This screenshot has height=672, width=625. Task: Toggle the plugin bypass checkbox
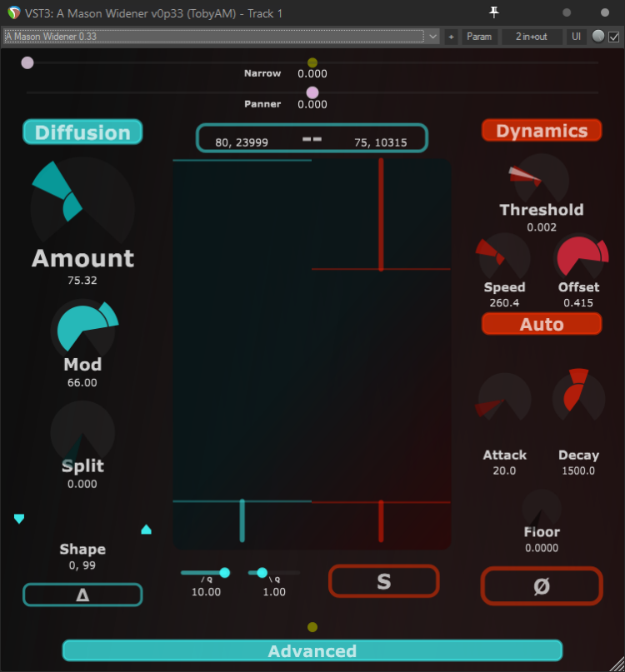(x=614, y=37)
